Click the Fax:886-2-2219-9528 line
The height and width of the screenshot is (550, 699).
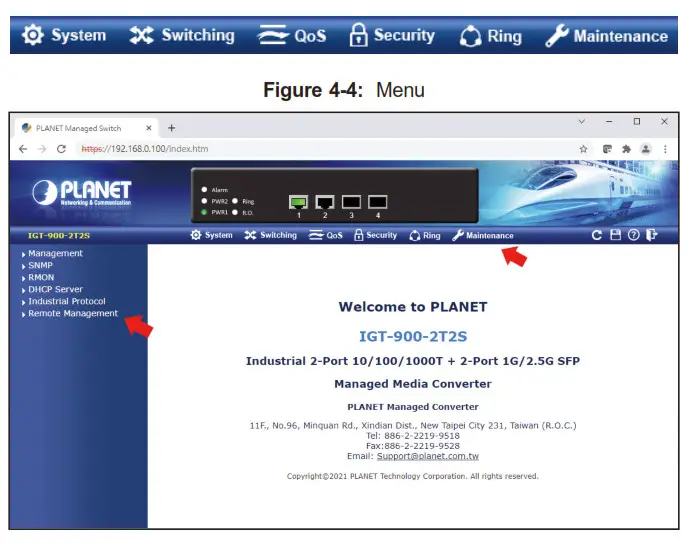click(x=413, y=446)
